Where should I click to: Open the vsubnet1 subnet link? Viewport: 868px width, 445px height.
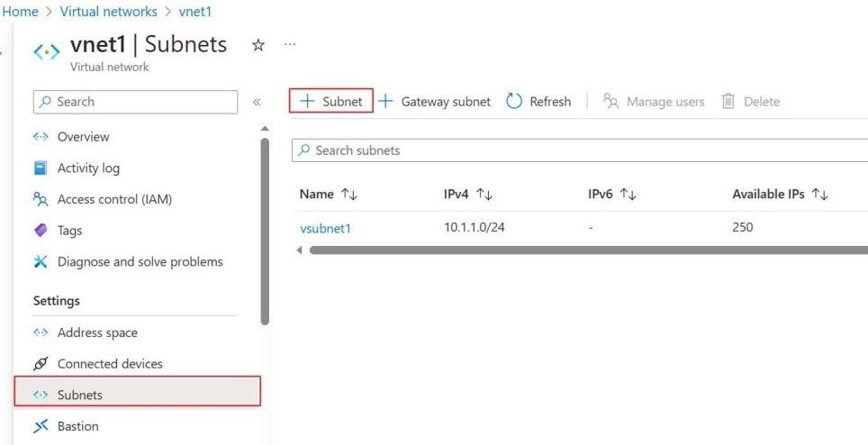(325, 228)
